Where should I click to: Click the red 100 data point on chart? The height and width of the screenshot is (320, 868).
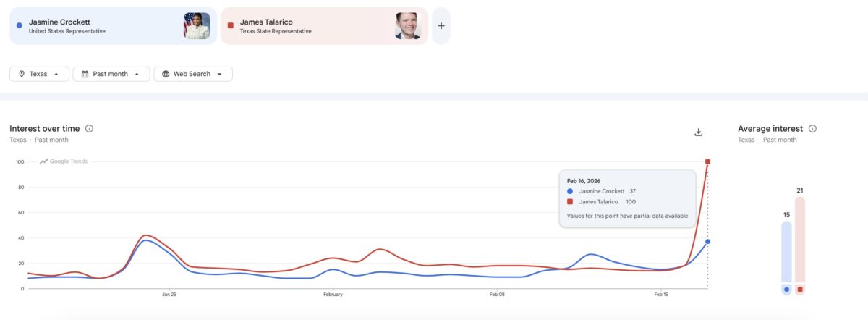pyautogui.click(x=707, y=161)
